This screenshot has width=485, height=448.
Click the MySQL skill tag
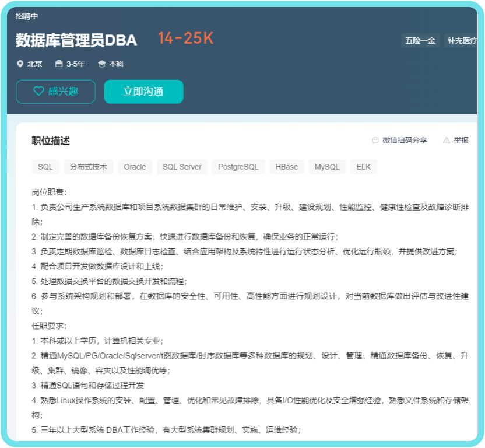point(326,167)
